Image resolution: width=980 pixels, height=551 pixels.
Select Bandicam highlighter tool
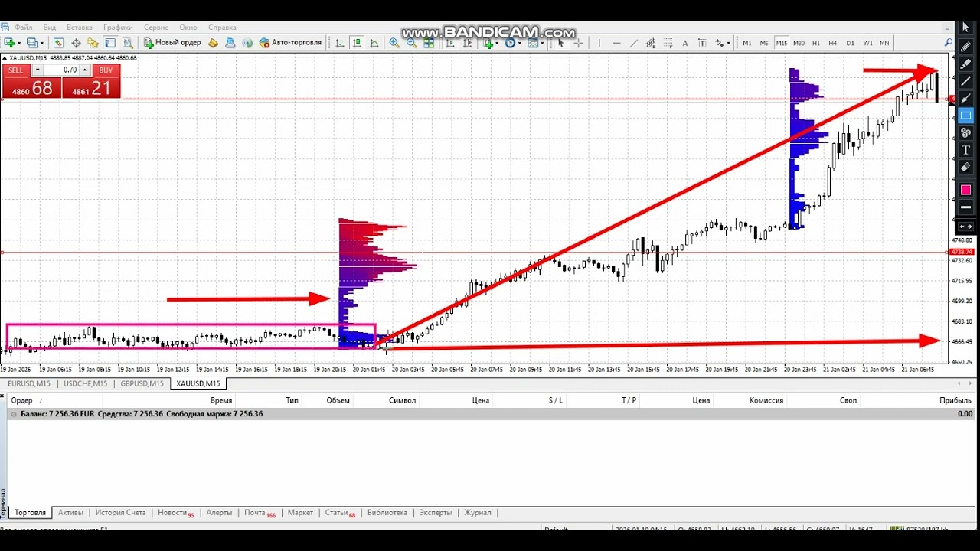click(965, 64)
